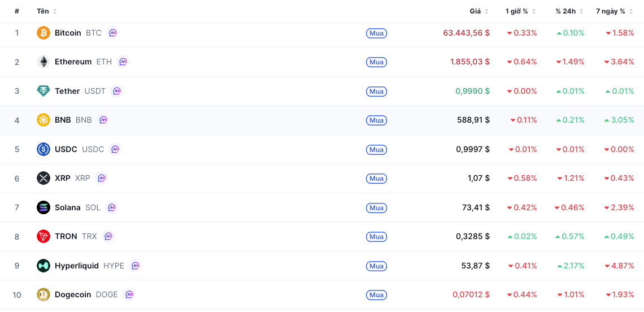Click Mua button in USDC row
The height and width of the screenshot is (312, 644).
376,150
